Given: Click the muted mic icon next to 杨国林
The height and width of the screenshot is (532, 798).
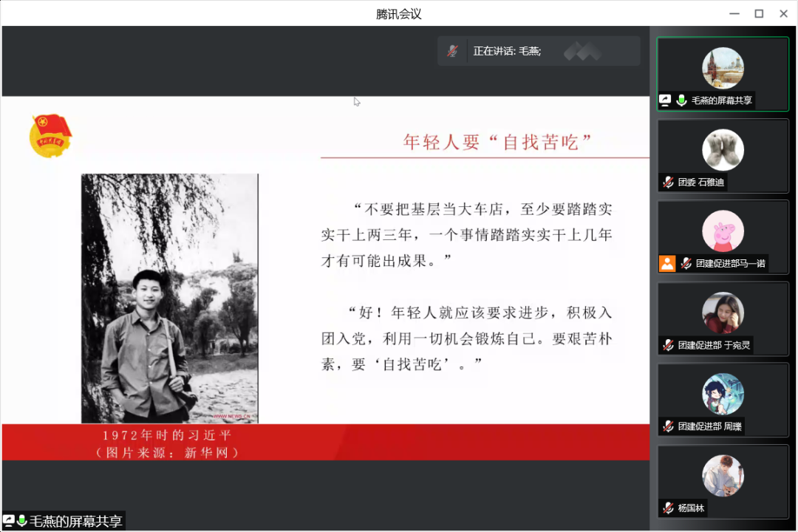Looking at the screenshot, I should point(668,508).
